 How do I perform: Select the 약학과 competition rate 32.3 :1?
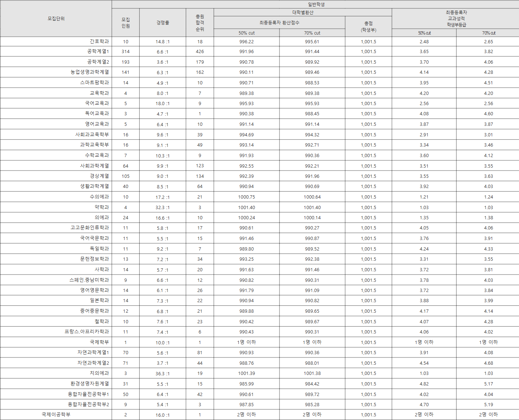(x=162, y=208)
